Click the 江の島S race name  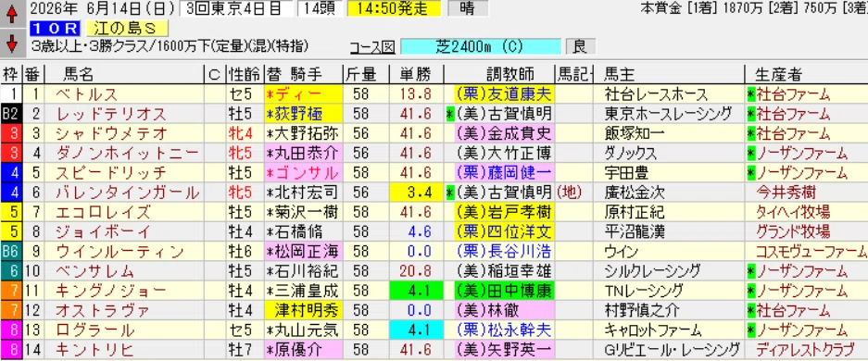[126, 29]
